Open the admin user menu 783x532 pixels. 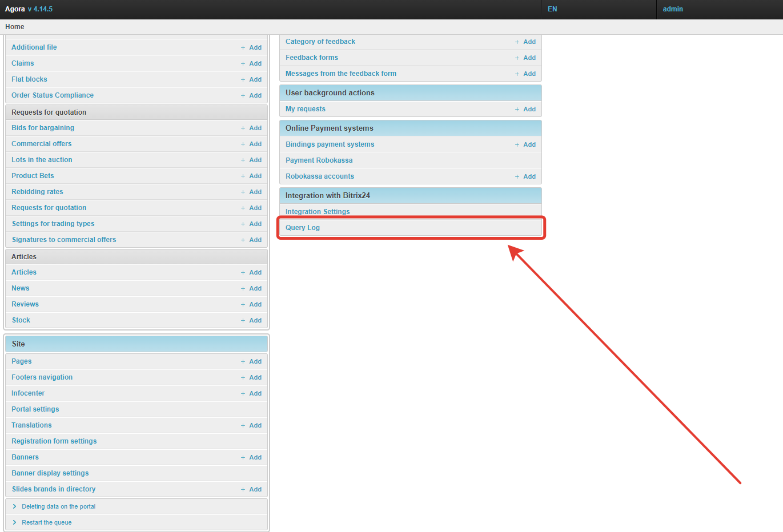click(x=673, y=9)
